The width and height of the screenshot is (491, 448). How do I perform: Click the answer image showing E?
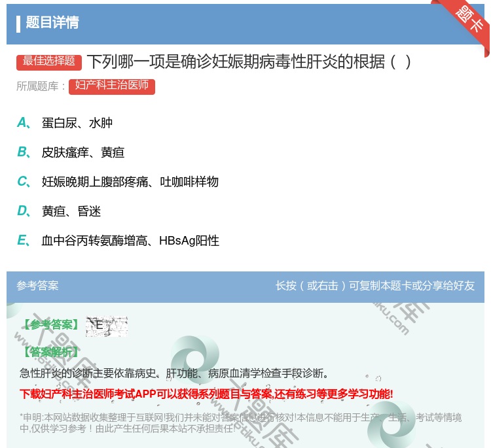(x=107, y=326)
